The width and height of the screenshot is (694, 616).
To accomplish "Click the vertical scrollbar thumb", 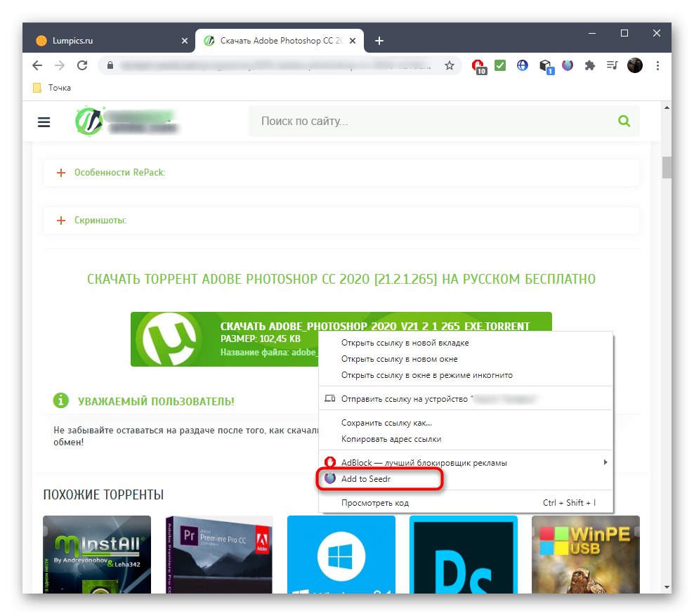I will [667, 167].
